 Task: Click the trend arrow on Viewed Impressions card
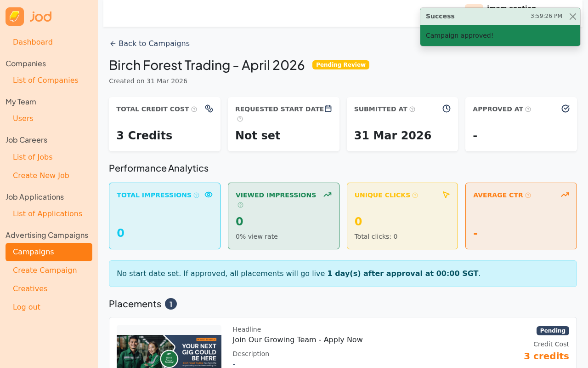[x=327, y=194]
